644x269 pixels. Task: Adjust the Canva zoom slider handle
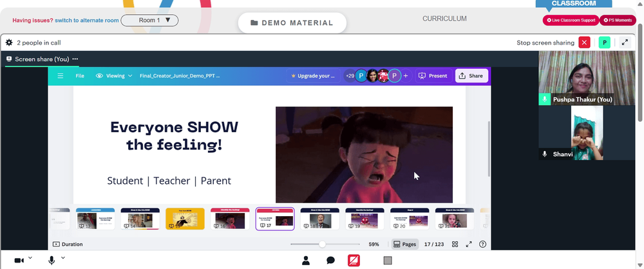pos(323,244)
